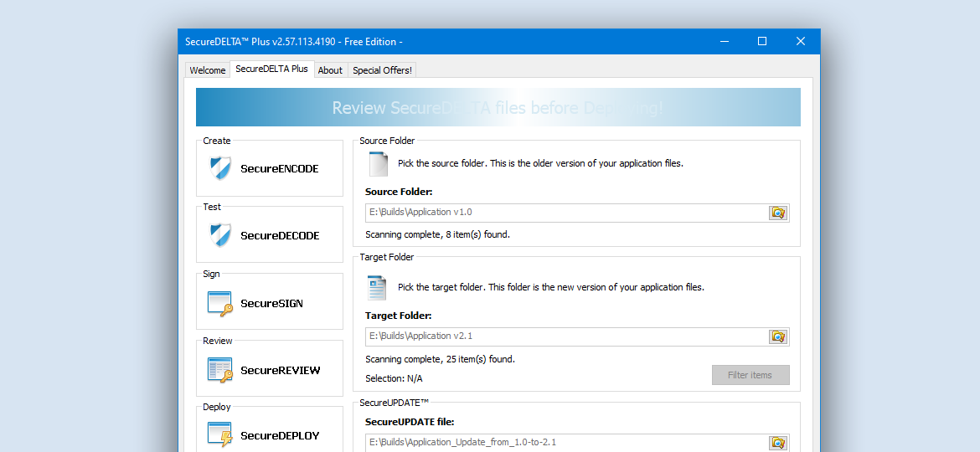Click the SecureREVIEW list-key icon
Screen dimensions: 980x452
pyautogui.click(x=220, y=370)
